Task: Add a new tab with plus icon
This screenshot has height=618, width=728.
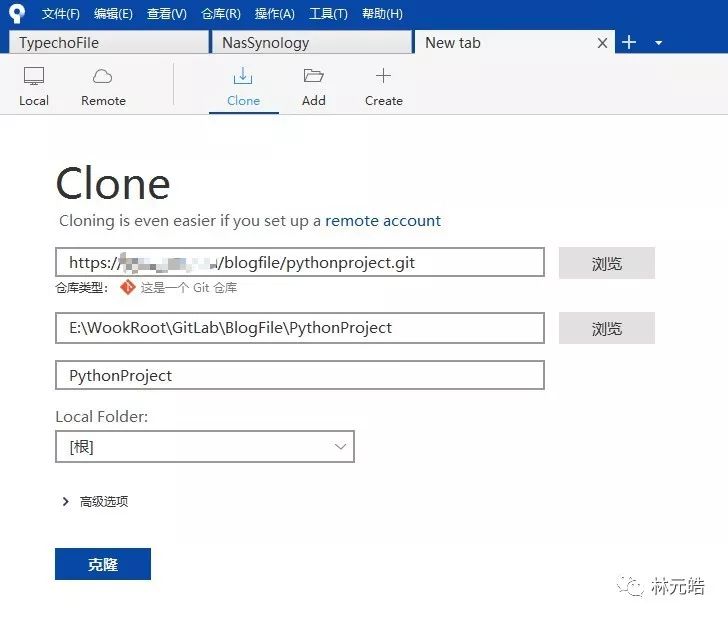Action: (629, 42)
